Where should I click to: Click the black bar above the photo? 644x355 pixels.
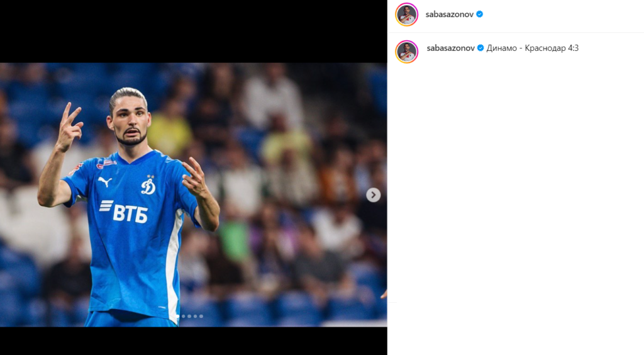click(194, 31)
